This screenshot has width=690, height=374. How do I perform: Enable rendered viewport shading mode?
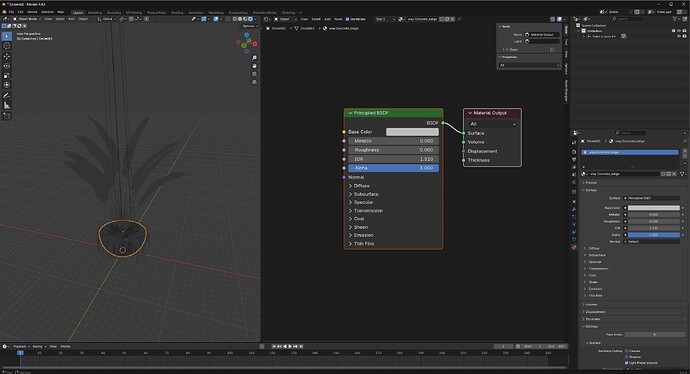(x=250, y=19)
